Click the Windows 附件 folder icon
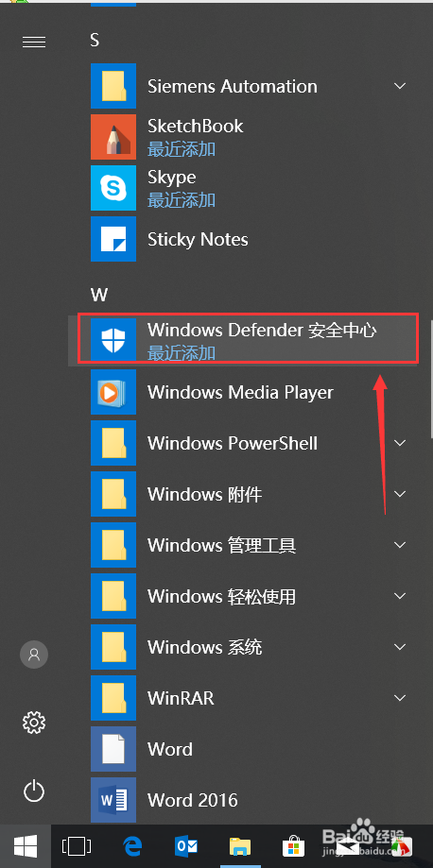 pyautogui.click(x=113, y=494)
